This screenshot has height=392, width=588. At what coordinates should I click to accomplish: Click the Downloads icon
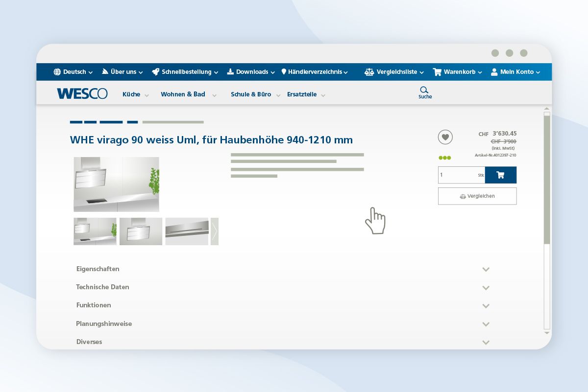(230, 71)
